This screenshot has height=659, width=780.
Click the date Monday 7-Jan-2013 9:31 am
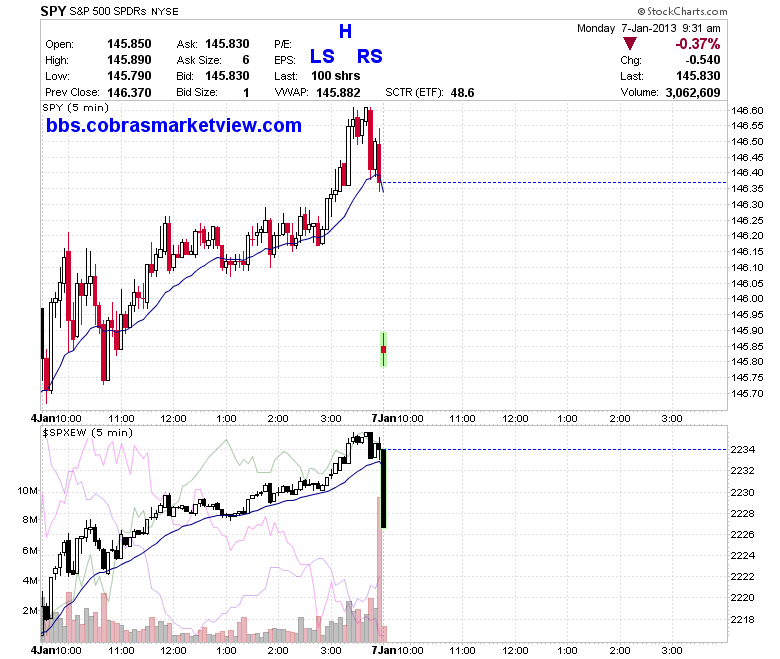(x=649, y=28)
